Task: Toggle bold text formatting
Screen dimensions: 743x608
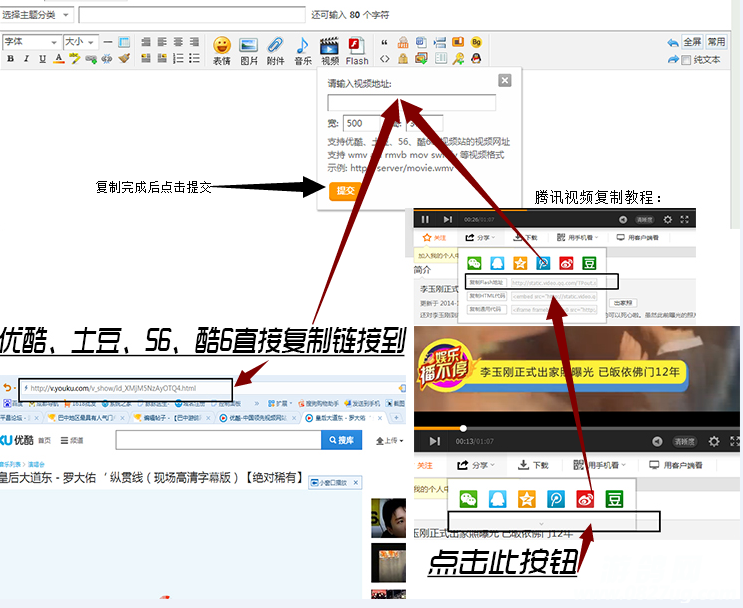Action: click(x=10, y=59)
